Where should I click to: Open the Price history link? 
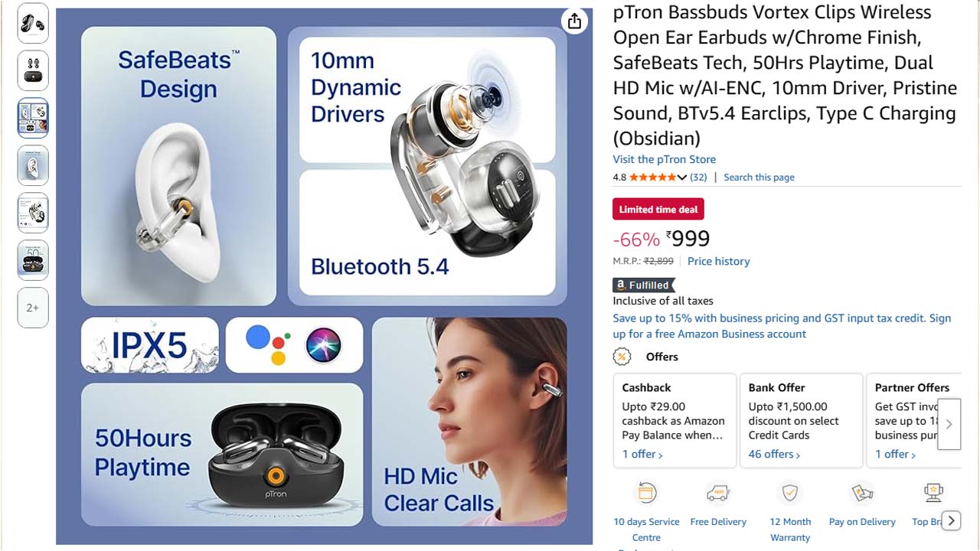pos(718,261)
